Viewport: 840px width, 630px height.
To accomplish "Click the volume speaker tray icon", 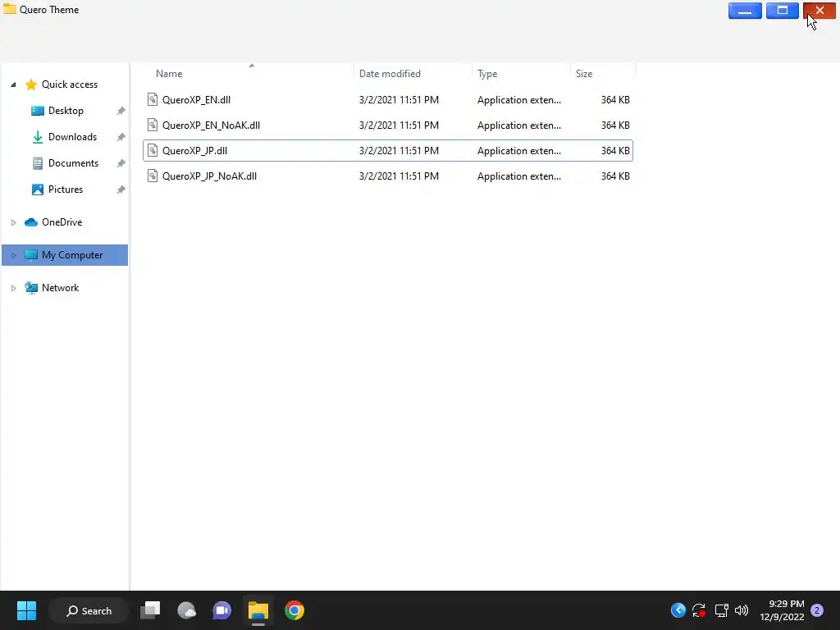I will click(742, 610).
